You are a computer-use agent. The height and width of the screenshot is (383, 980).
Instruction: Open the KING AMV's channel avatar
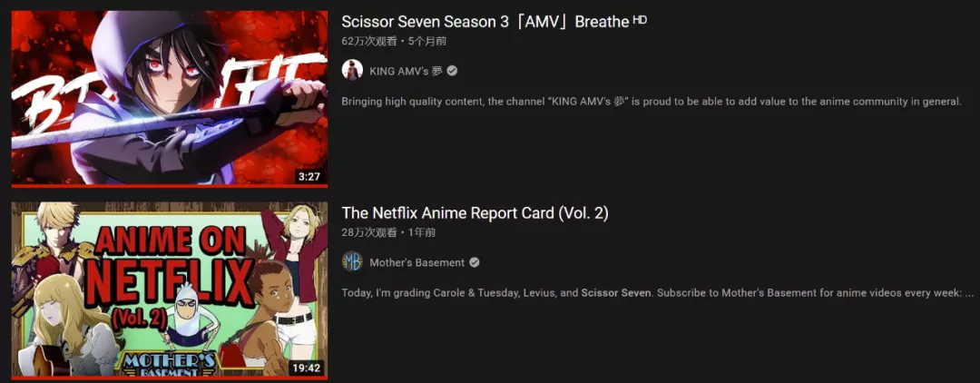pyautogui.click(x=352, y=70)
